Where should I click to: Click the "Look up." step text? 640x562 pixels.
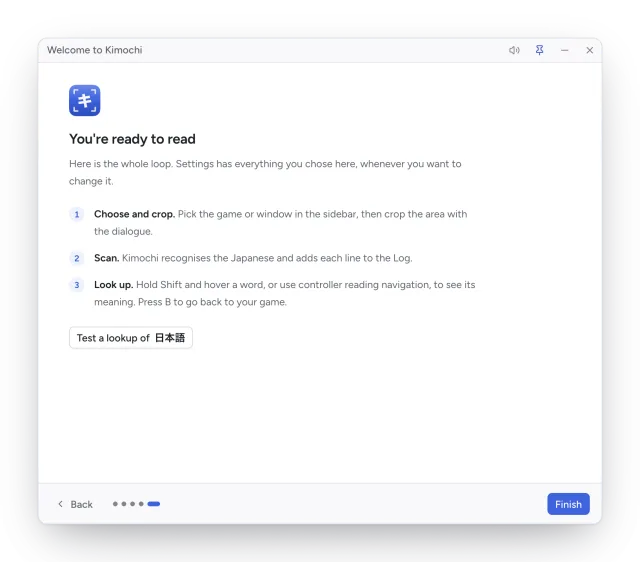click(x=113, y=285)
